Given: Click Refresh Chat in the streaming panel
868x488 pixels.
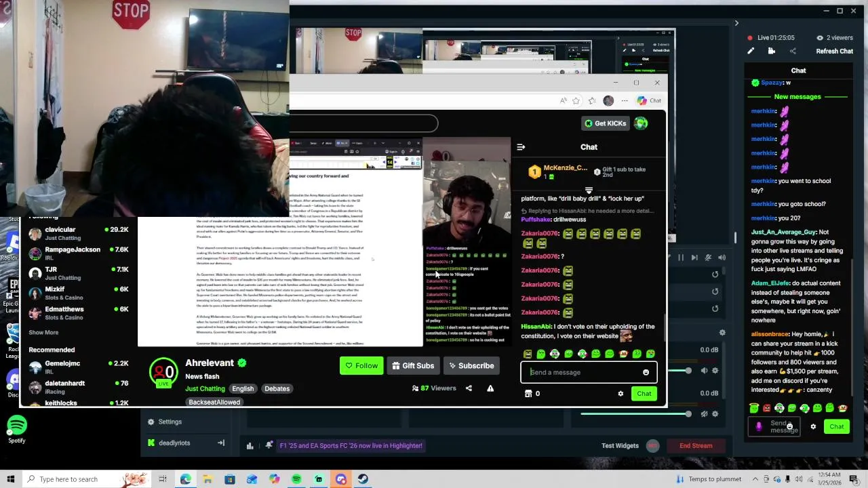Looking at the screenshot, I should pos(834,52).
